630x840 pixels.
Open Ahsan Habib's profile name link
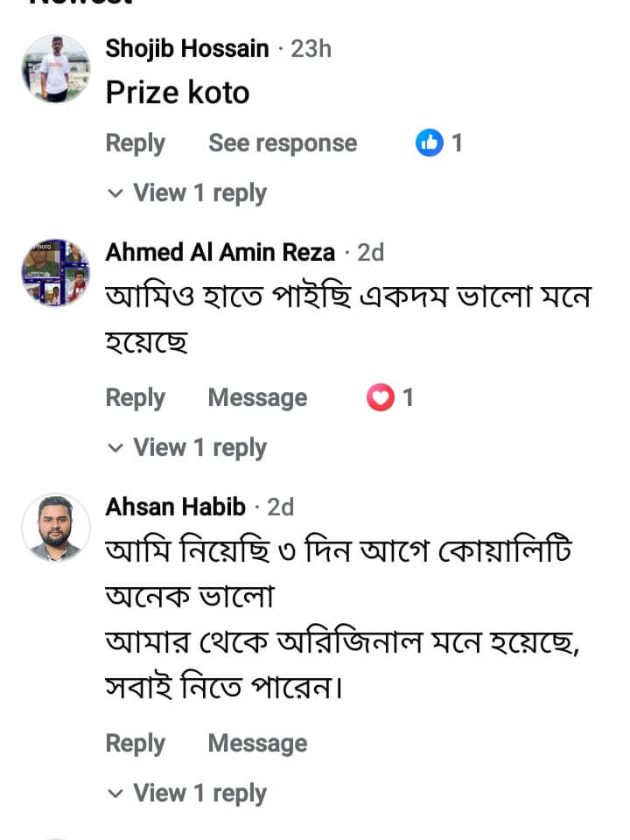click(x=175, y=507)
